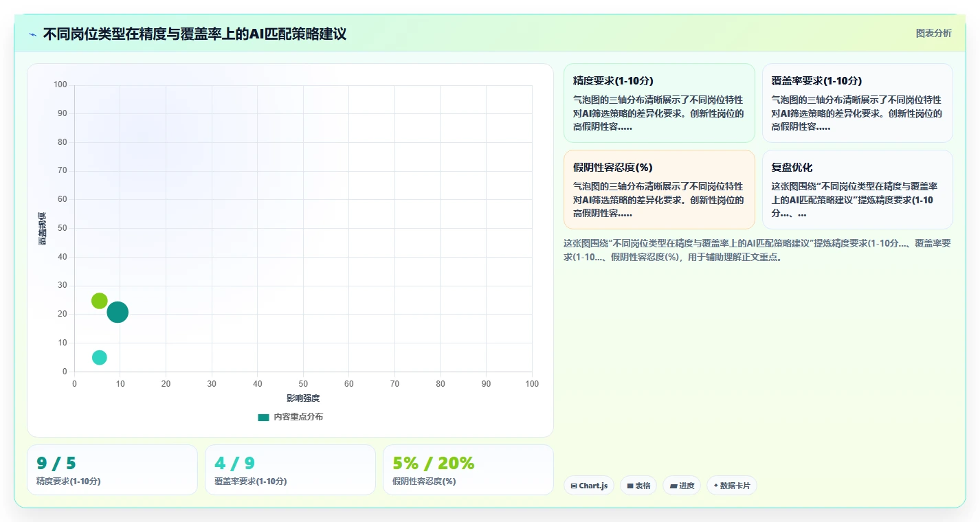Select the light green bubble in chart
This screenshot has width=980, height=522.
click(x=100, y=301)
